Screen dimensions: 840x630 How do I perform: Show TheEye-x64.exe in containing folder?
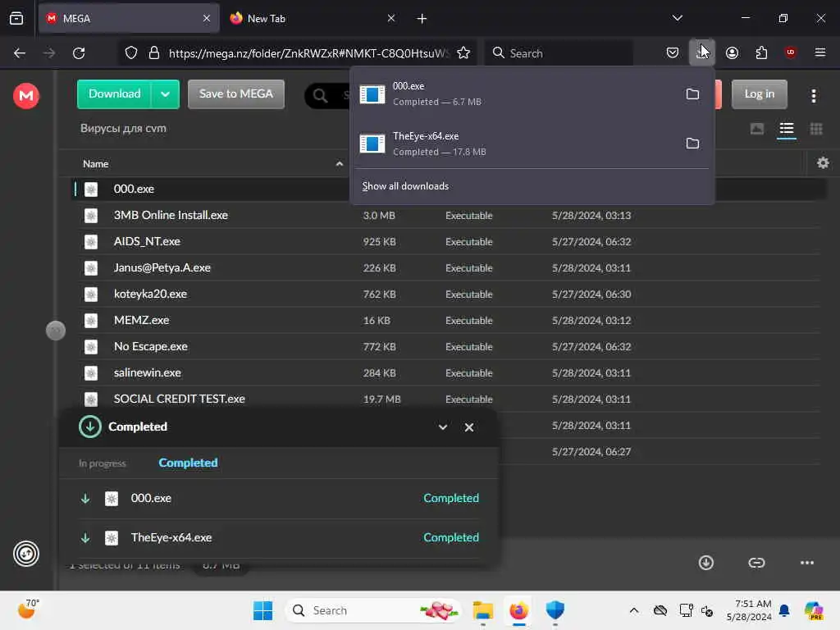click(692, 143)
